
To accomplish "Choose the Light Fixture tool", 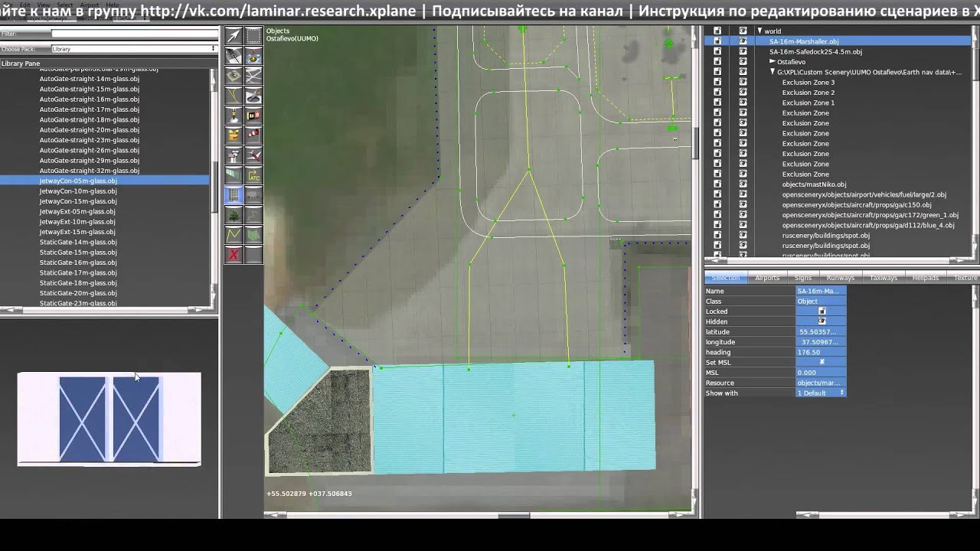I will [x=234, y=116].
